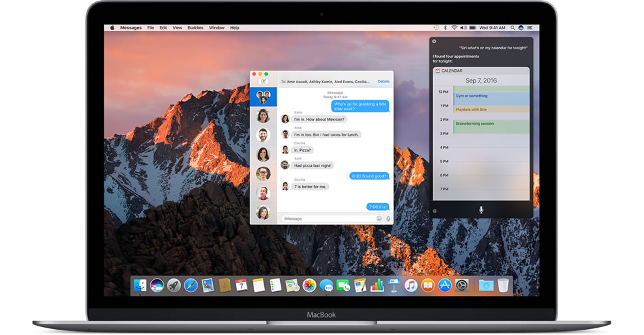
Task: Click the bubble "7:00 it is!"
Action: (377, 207)
